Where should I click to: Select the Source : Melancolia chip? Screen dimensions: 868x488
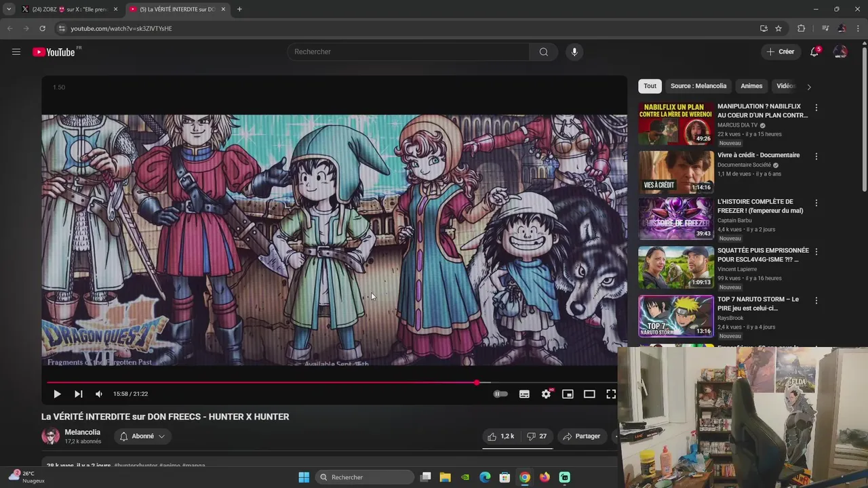pyautogui.click(x=698, y=86)
